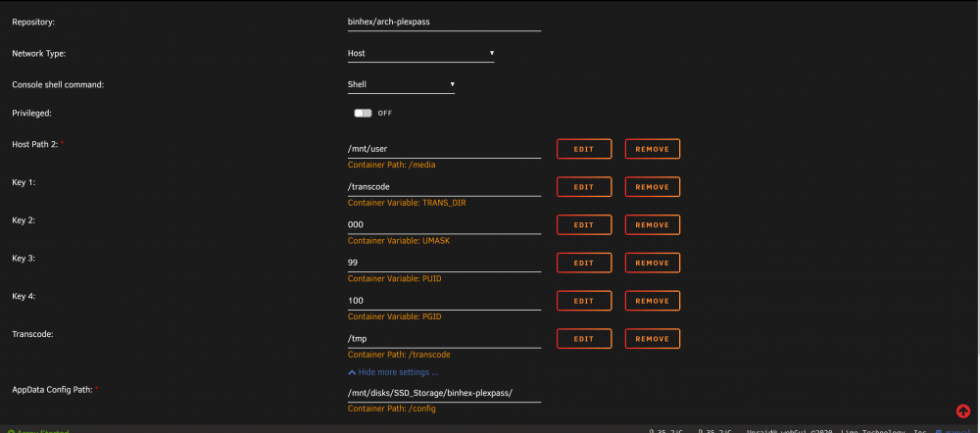Viewport: 980px width, 433px height.
Task: Remove the Key 3 PUID variable
Action: 653,264
